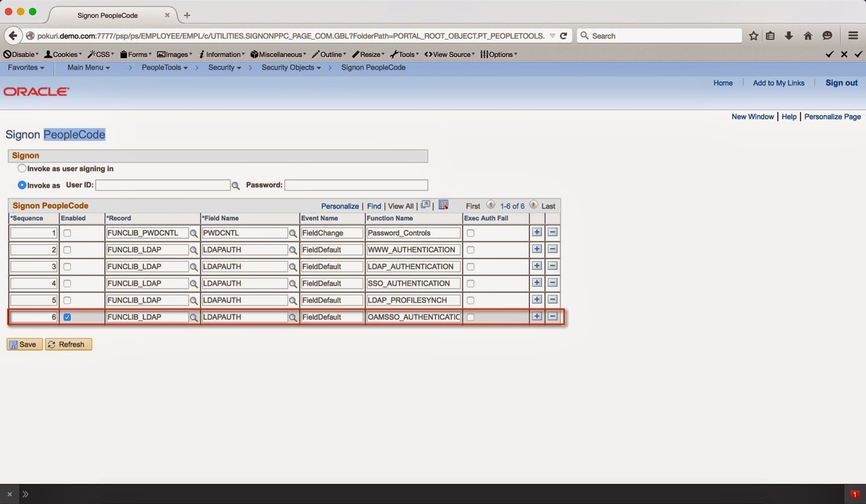Open the CSS menu in the developer toolbar
The width and height of the screenshot is (866, 504).
click(100, 54)
